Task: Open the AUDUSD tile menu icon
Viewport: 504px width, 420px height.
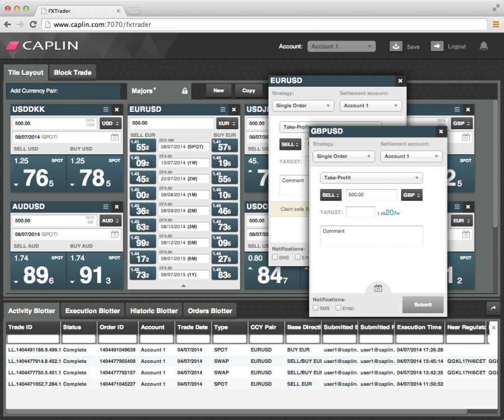Action: (x=106, y=206)
